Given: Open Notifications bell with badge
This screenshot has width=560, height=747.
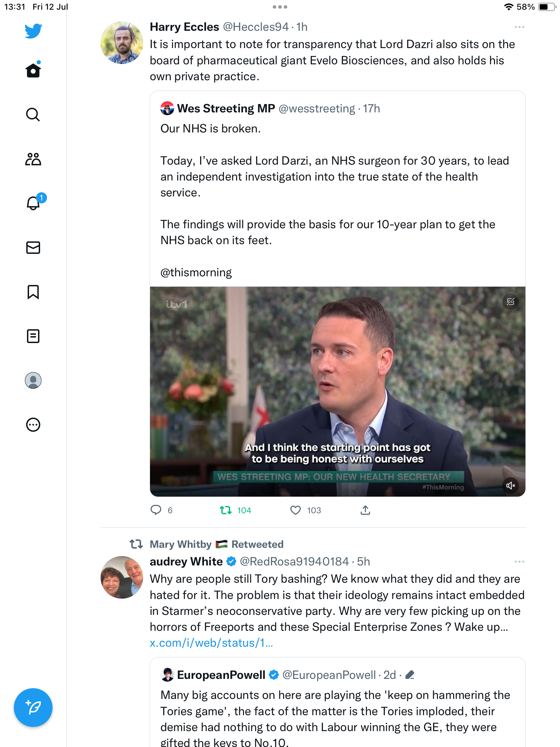Looking at the screenshot, I should pos(34,203).
